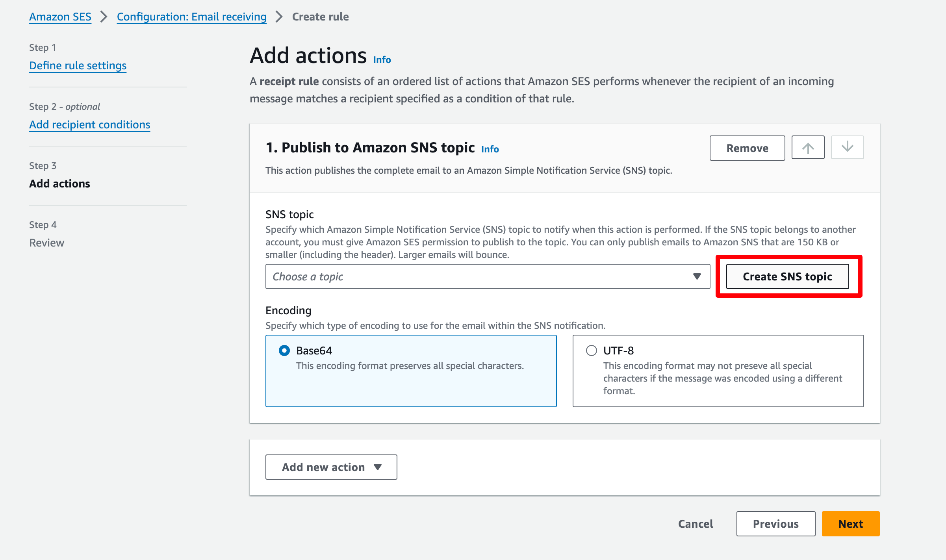The width and height of the screenshot is (946, 560).
Task: Cancel rule creation
Action: 695,524
